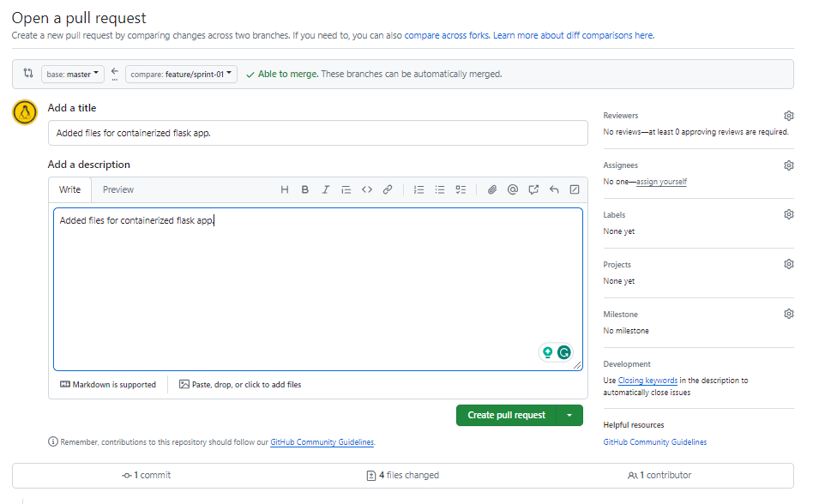Attach files with the paperclip icon
The height and width of the screenshot is (504, 813).
[492, 189]
